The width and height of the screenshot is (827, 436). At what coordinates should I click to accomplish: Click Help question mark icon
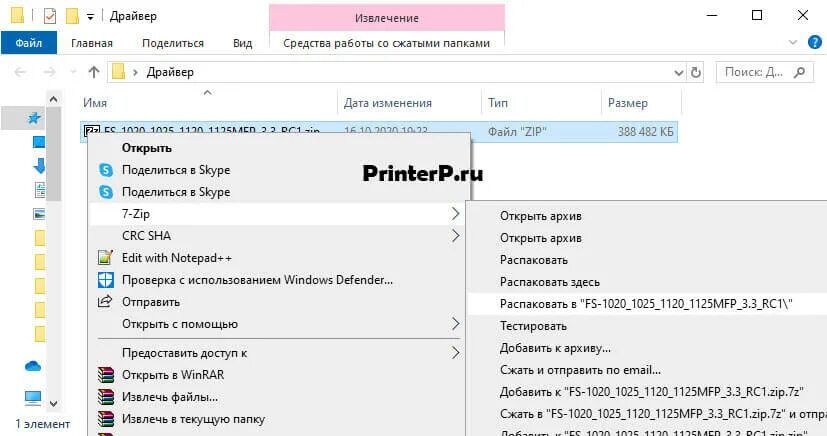[814, 43]
